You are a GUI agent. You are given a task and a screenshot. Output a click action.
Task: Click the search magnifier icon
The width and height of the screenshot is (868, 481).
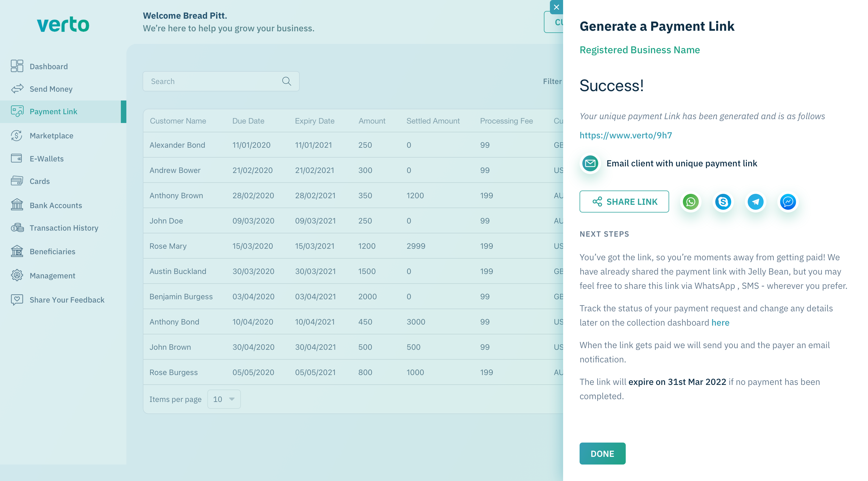(286, 81)
